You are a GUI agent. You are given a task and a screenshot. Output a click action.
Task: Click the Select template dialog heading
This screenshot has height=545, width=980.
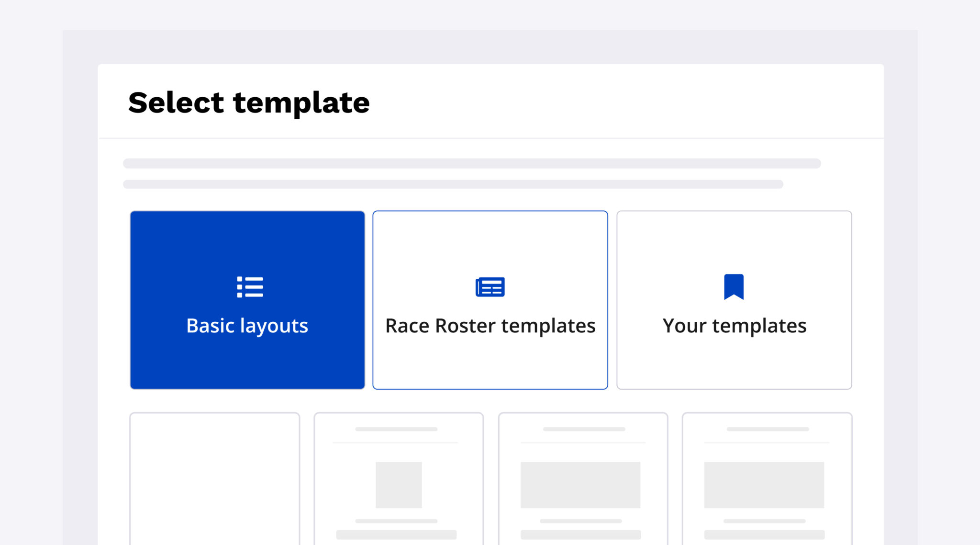(x=249, y=102)
